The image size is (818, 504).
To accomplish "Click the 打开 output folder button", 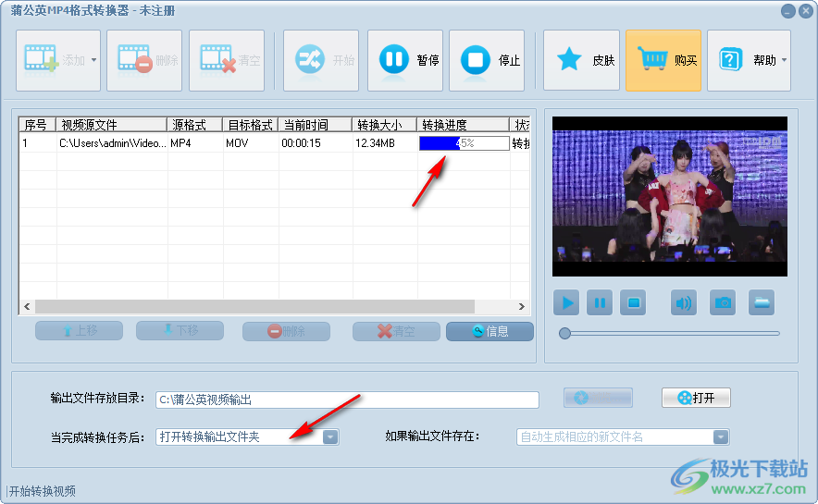I will pyautogui.click(x=696, y=399).
